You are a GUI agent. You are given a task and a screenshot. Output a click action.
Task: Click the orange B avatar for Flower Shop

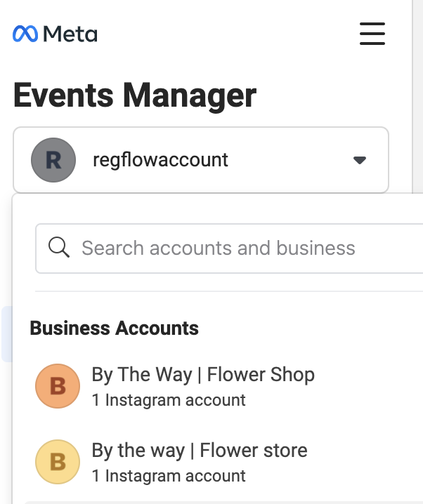point(58,386)
